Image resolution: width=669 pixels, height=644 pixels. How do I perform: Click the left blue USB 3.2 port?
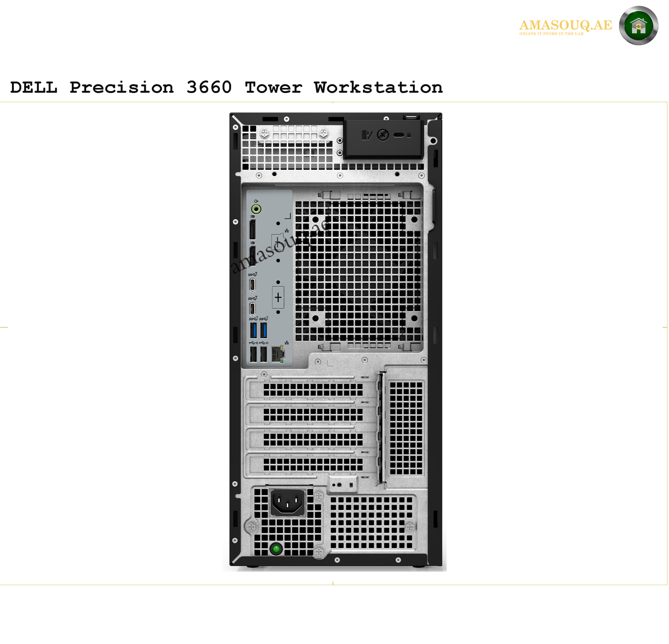click(x=253, y=329)
